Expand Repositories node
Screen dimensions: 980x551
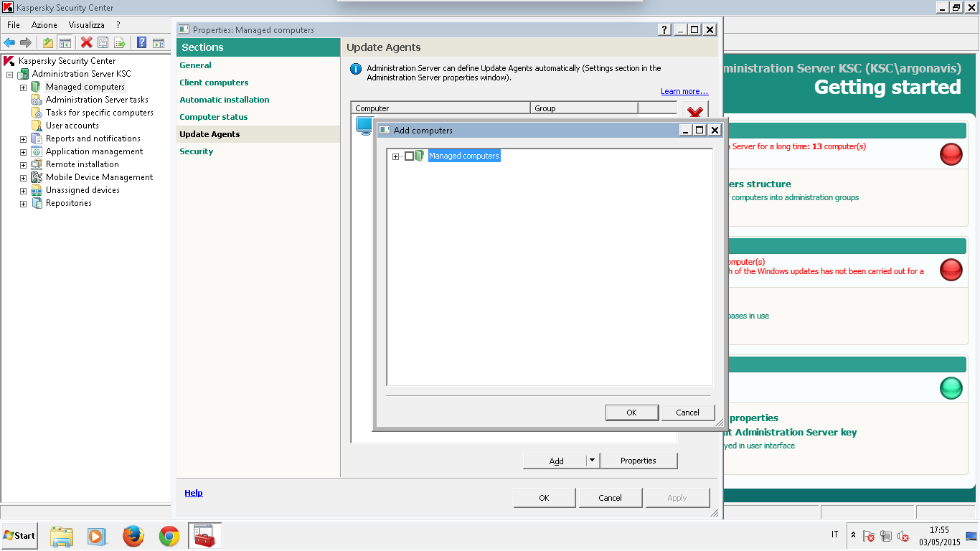[x=23, y=204]
